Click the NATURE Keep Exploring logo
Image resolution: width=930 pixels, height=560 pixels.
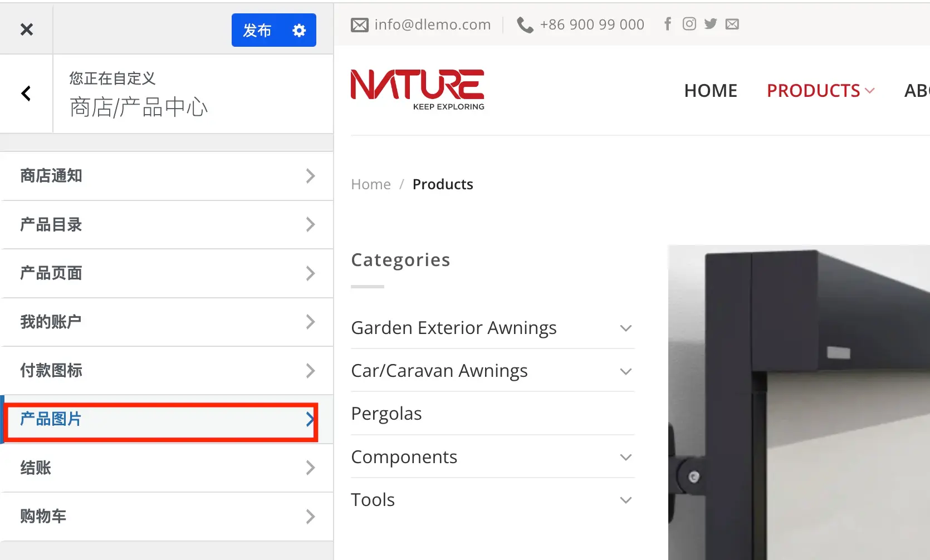coord(417,90)
